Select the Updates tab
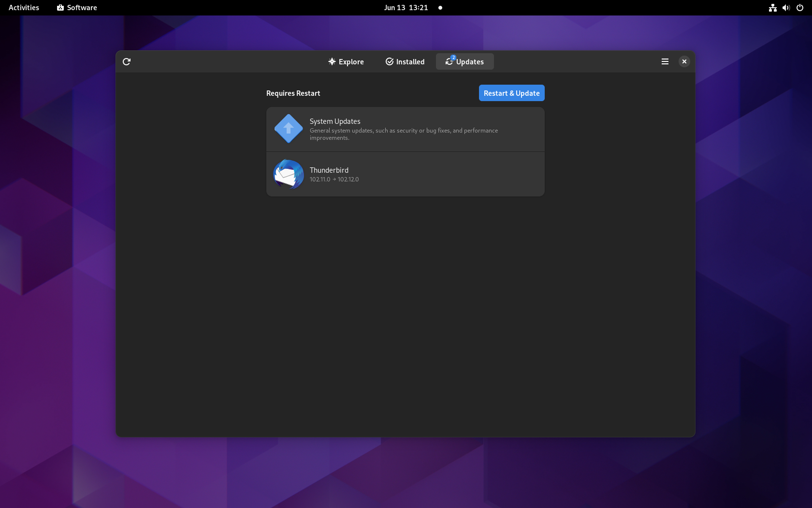The width and height of the screenshot is (812, 508). (x=464, y=61)
